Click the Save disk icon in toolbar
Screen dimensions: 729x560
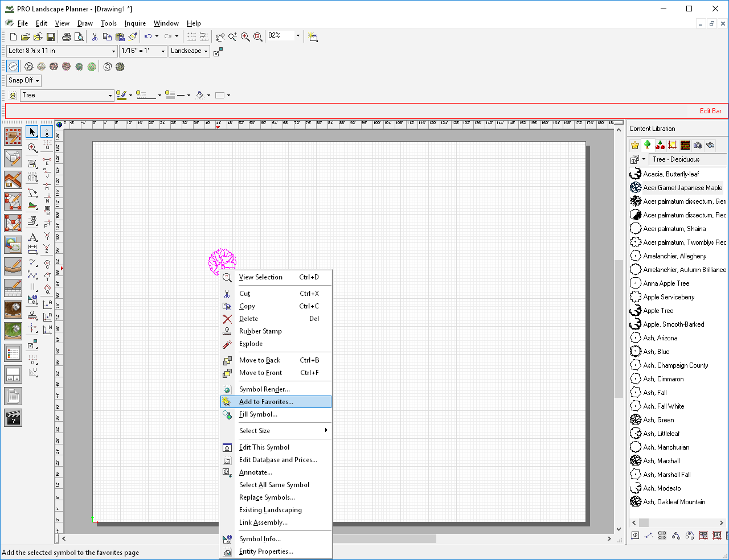click(x=51, y=37)
